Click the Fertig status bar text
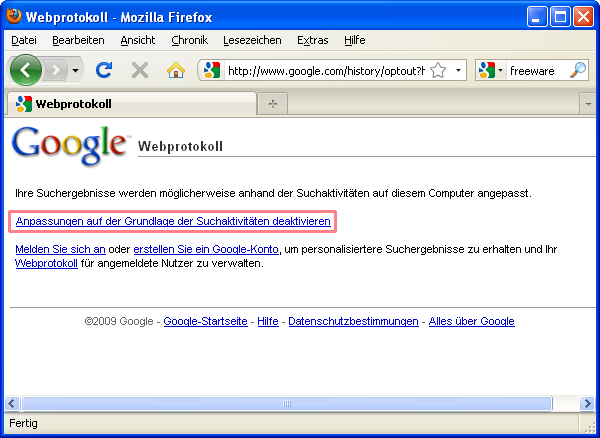The height and width of the screenshot is (438, 600). 23,423
